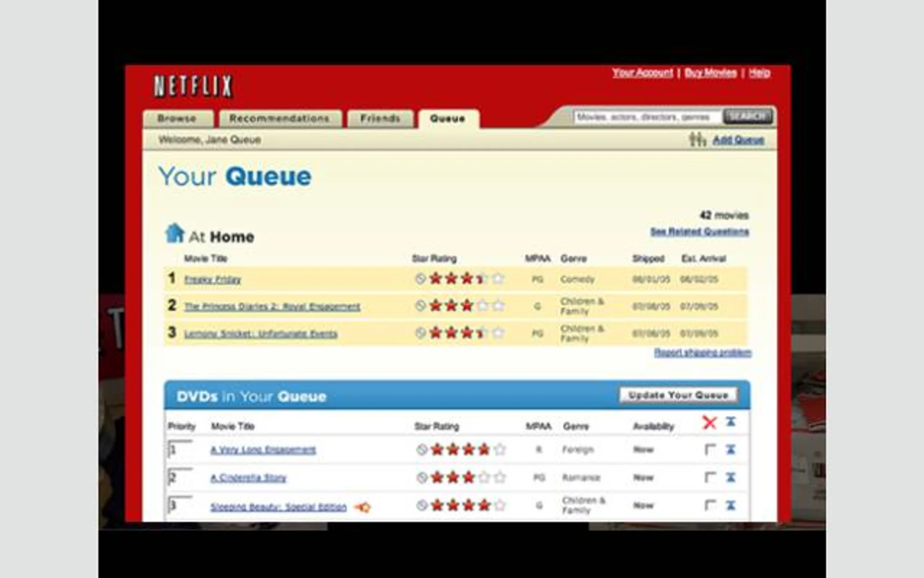Click priority box for A Cinderella Story
The height and width of the screenshot is (578, 924).
(180, 477)
